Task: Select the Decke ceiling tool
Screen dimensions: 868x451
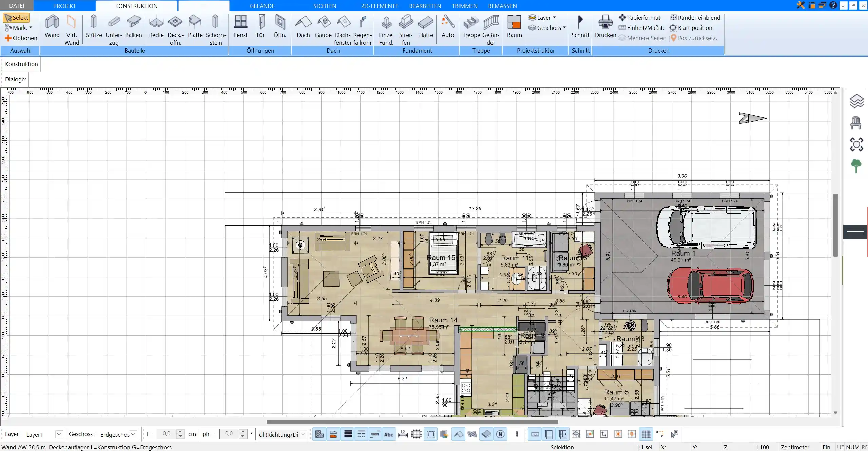Action: pyautogui.click(x=156, y=26)
